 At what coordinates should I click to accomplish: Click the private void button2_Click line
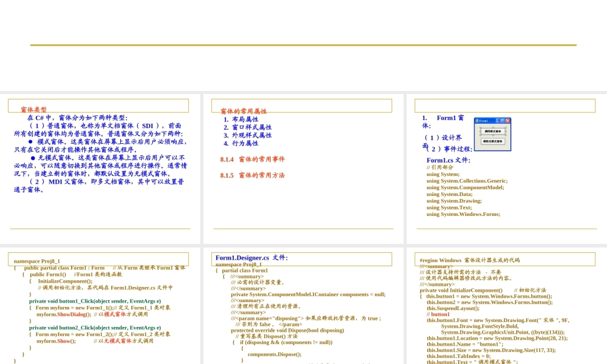click(95, 328)
